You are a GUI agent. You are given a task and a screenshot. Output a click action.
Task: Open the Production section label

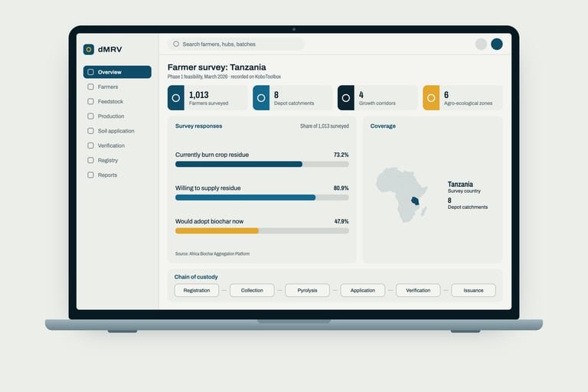tap(111, 116)
